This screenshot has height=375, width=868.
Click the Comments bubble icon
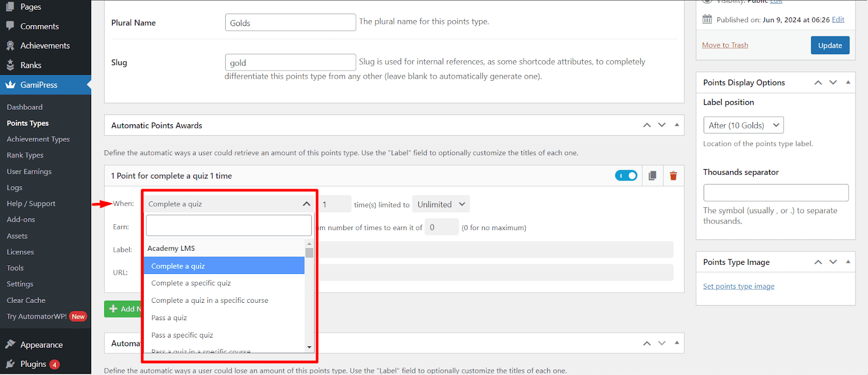click(x=10, y=26)
